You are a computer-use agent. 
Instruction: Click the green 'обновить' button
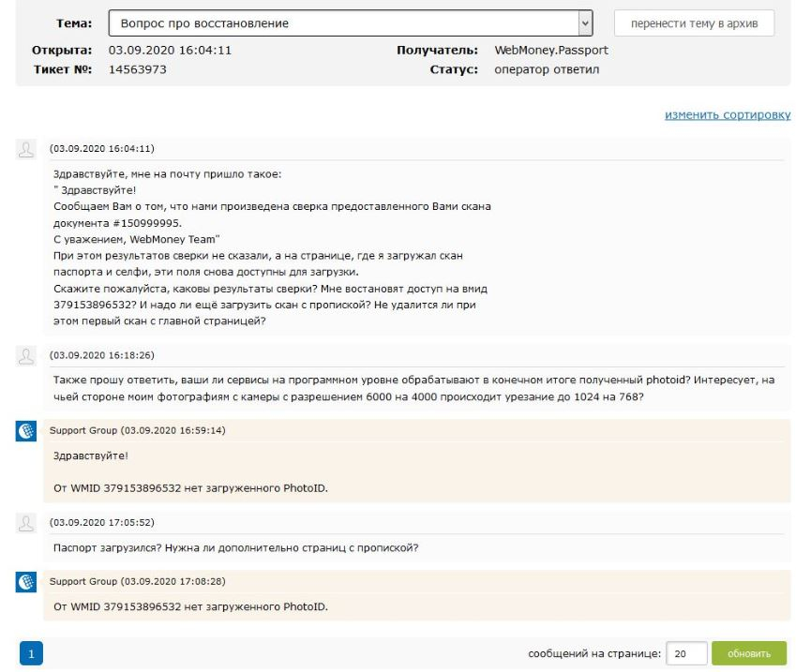pyautogui.click(x=749, y=654)
